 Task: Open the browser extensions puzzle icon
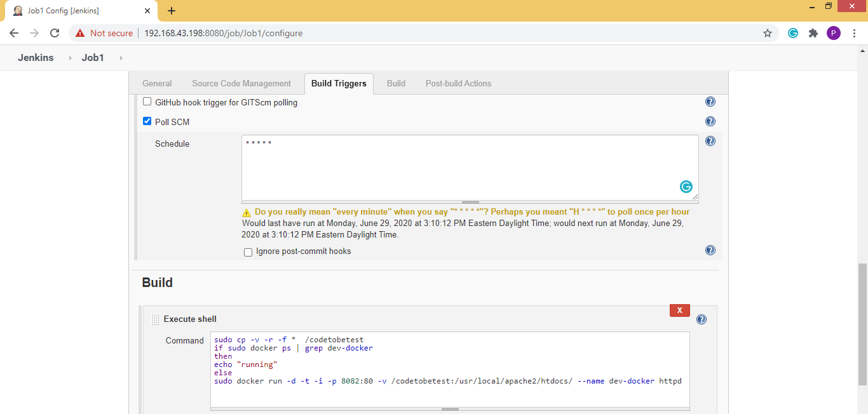point(813,33)
